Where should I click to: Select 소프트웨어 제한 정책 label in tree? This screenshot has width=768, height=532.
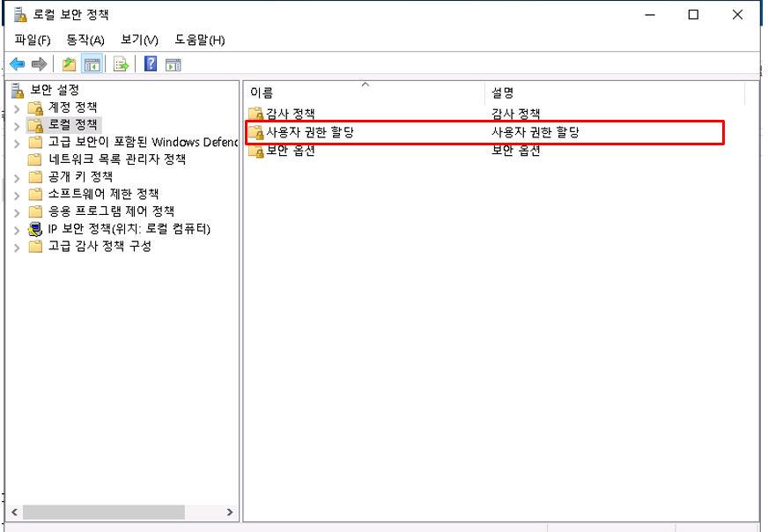coord(103,194)
